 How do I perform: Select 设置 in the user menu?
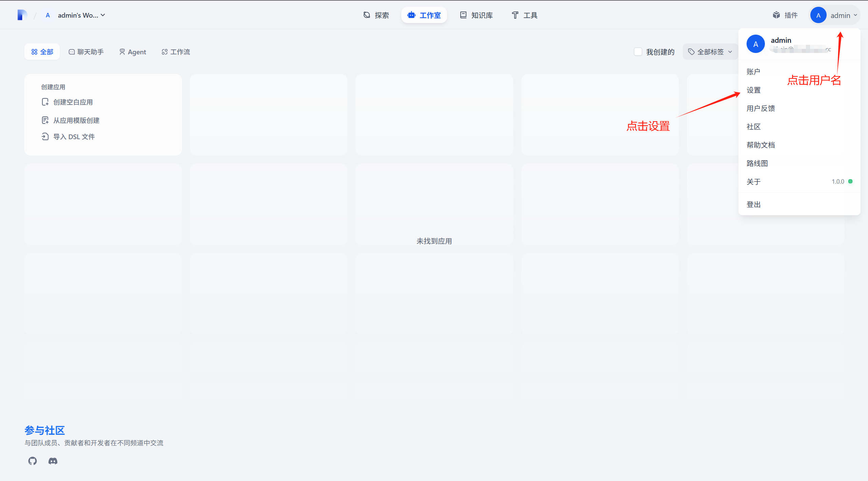[x=753, y=90]
